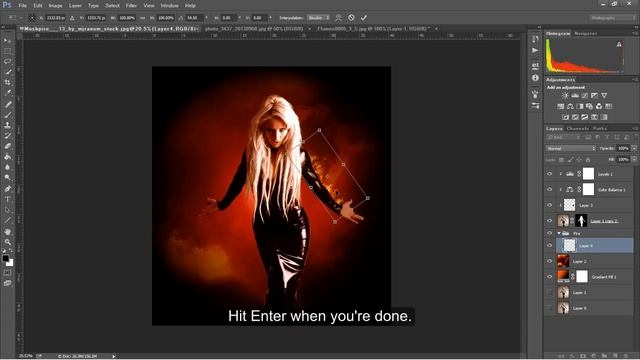Click the rotation angle input field

coord(194,18)
